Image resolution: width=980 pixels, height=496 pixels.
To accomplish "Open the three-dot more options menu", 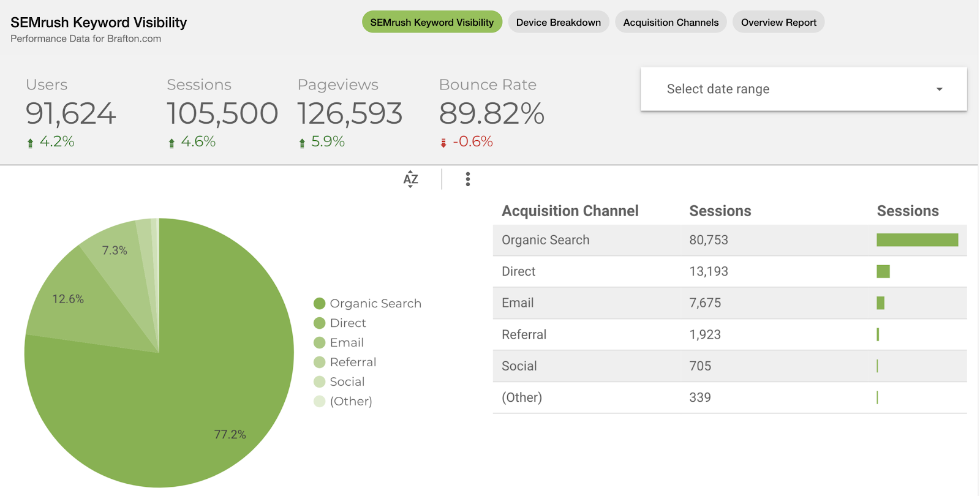I will tap(467, 179).
